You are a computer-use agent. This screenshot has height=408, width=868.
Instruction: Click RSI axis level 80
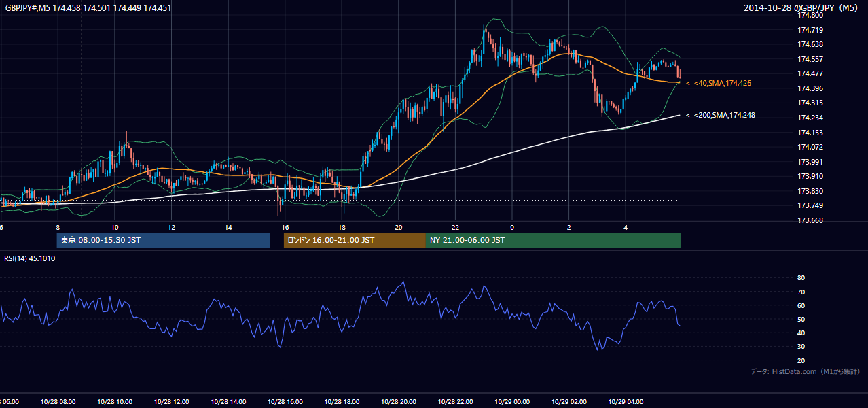(801, 278)
